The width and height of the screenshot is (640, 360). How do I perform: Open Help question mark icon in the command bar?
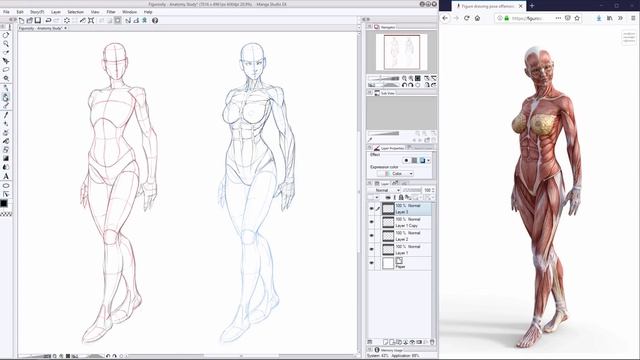pos(155,20)
